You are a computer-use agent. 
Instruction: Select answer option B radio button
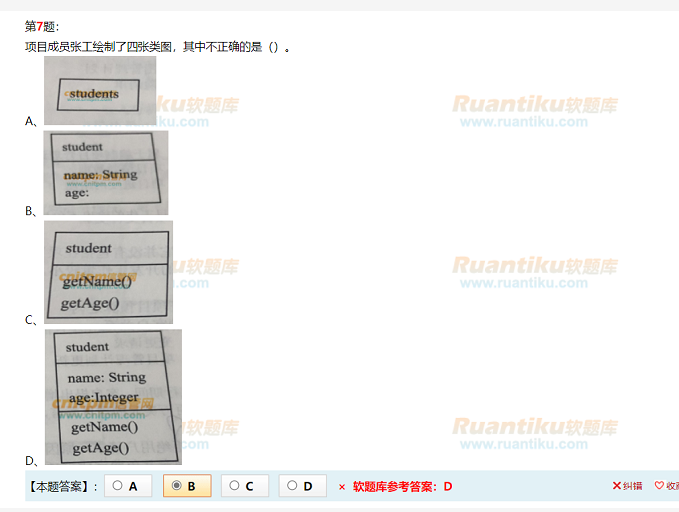point(177,486)
